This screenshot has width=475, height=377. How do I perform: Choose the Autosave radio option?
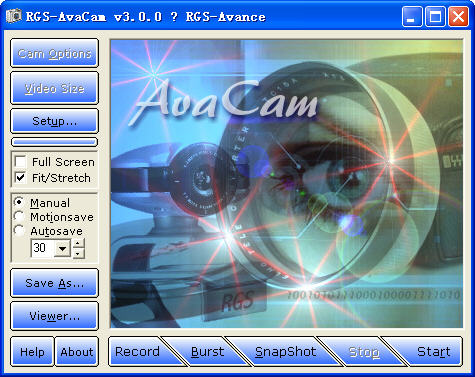coord(19,230)
